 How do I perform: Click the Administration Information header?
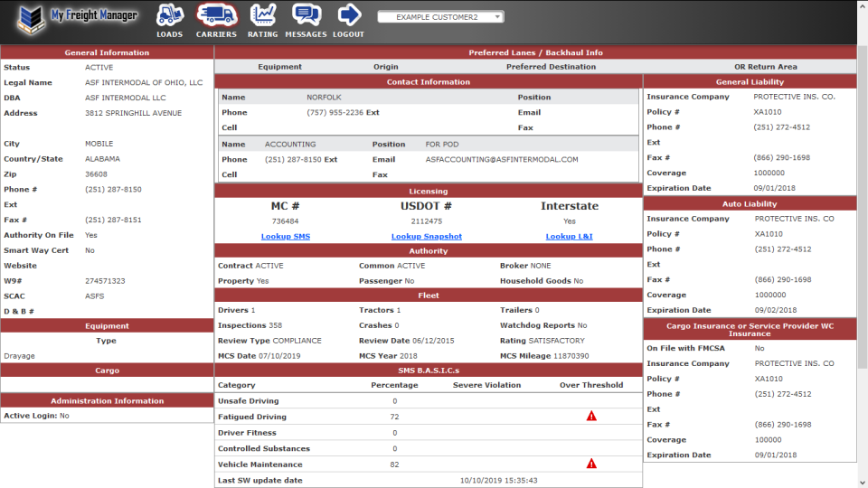[107, 400]
